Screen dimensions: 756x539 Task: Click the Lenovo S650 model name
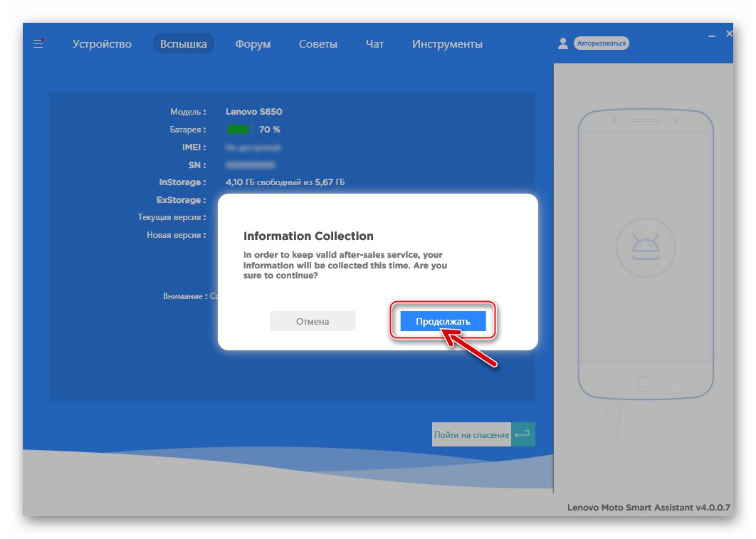coord(253,112)
